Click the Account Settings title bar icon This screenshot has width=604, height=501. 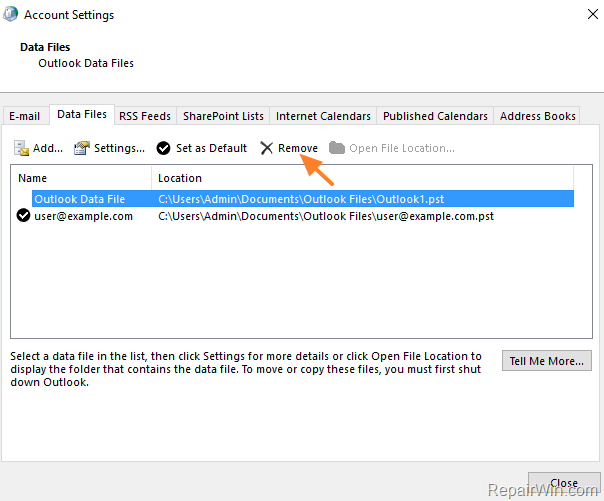pos(10,14)
